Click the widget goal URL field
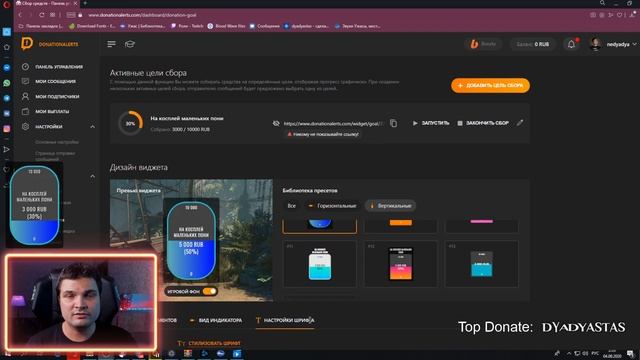 [333, 123]
